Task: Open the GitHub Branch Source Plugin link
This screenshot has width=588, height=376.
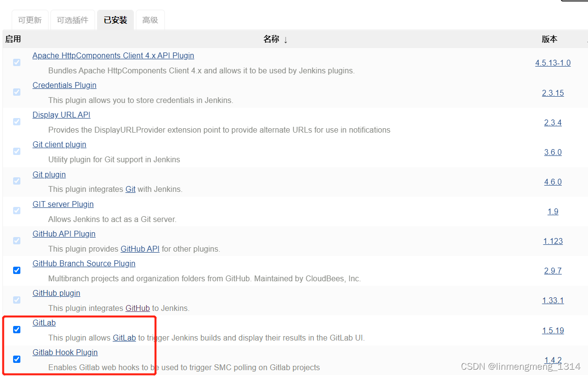Action: click(x=84, y=264)
